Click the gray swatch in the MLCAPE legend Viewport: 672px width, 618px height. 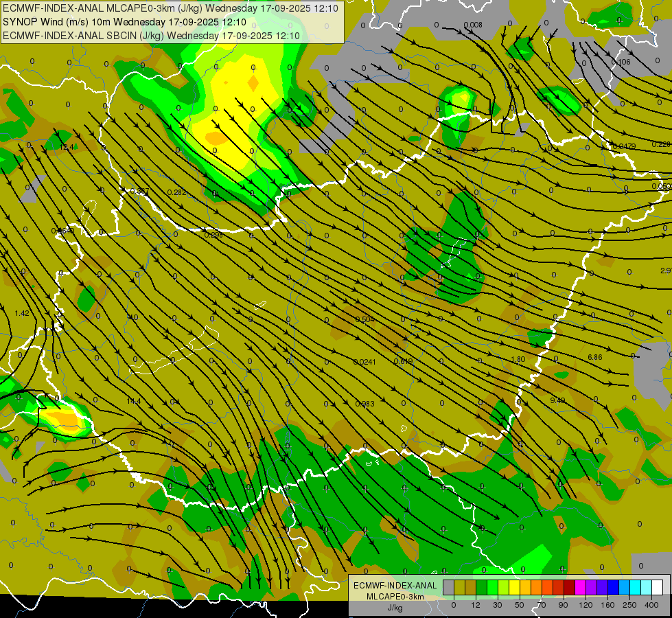point(449,587)
